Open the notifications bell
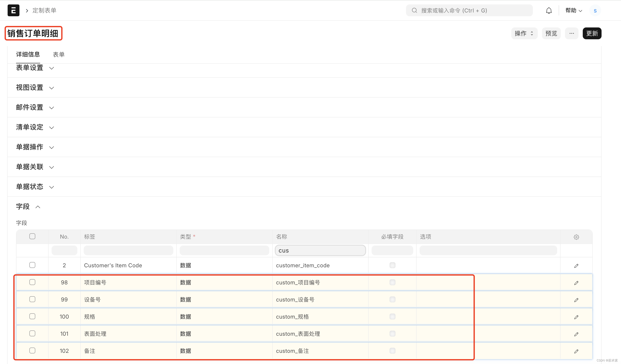 tap(549, 11)
